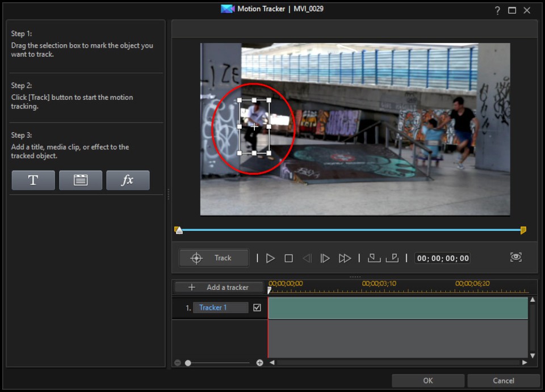Set the mark out position
Image resolution: width=545 pixels, height=392 pixels.
point(392,258)
